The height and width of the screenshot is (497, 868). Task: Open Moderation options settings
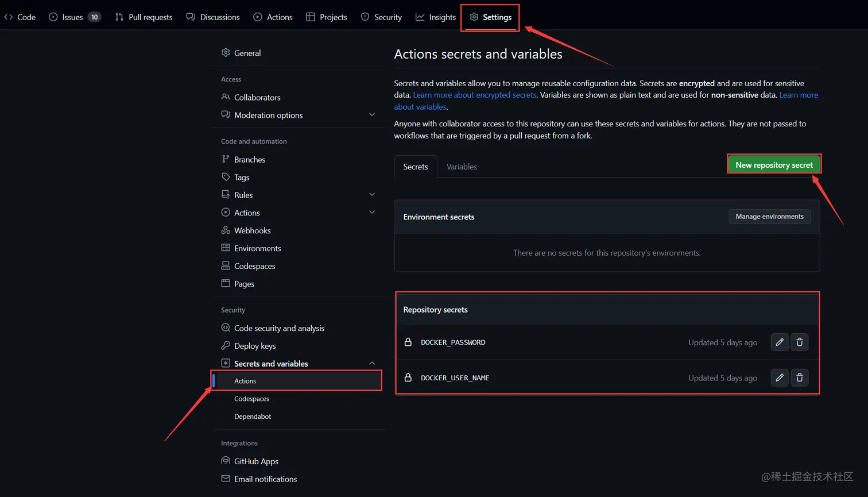pos(268,115)
